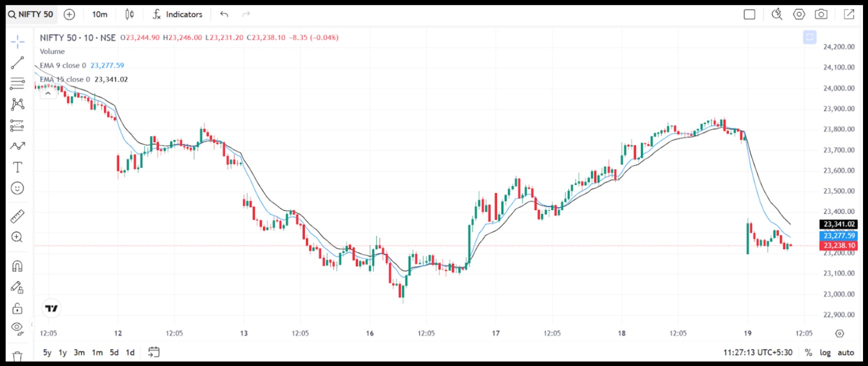Screen dimensions: 868x366
Task: Open time axis settings gear icon
Action: click(x=840, y=333)
